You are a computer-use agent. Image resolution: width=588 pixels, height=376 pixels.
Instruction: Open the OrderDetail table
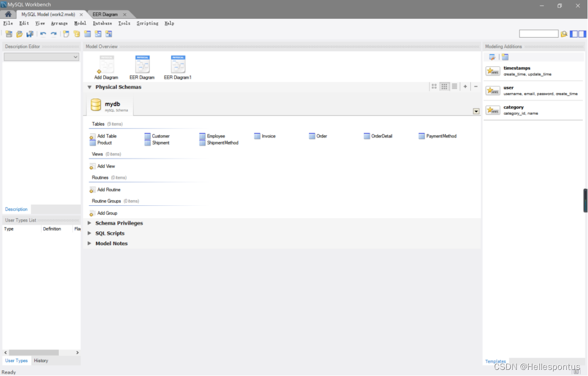378,136
